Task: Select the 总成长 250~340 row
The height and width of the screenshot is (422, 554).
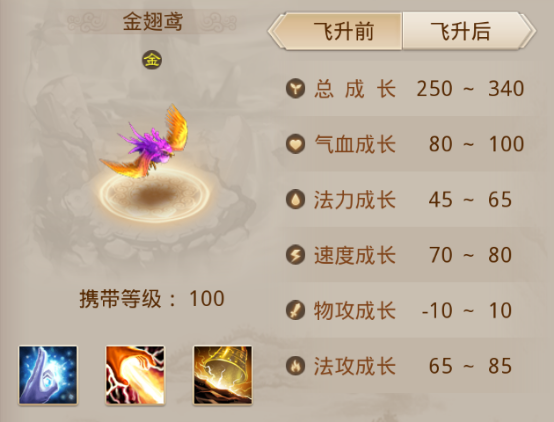Action: pyautogui.click(x=408, y=88)
